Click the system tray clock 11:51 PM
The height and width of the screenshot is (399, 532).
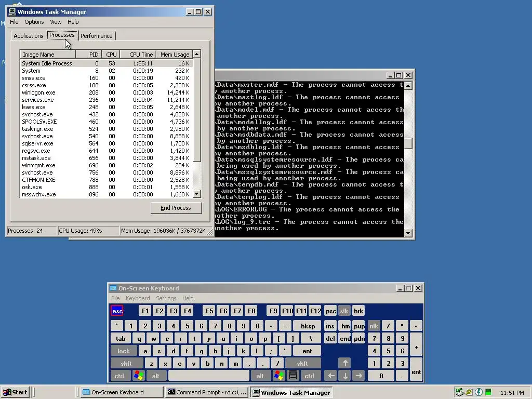[x=512, y=393]
